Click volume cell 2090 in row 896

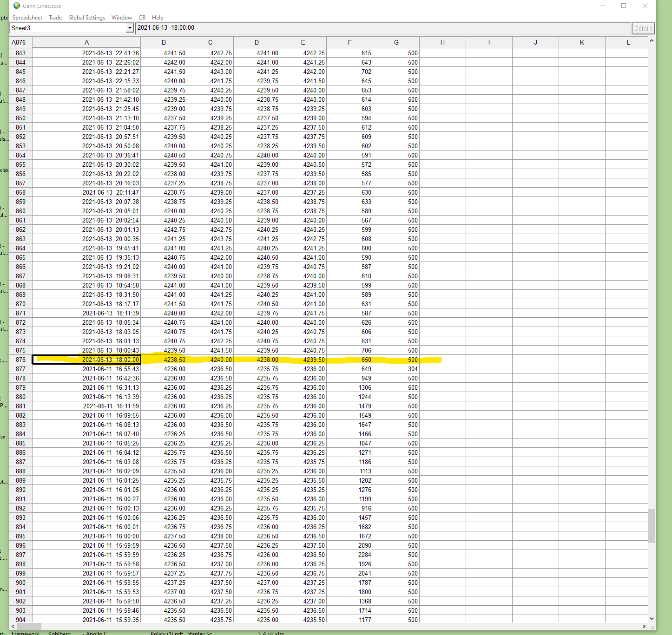coord(349,545)
